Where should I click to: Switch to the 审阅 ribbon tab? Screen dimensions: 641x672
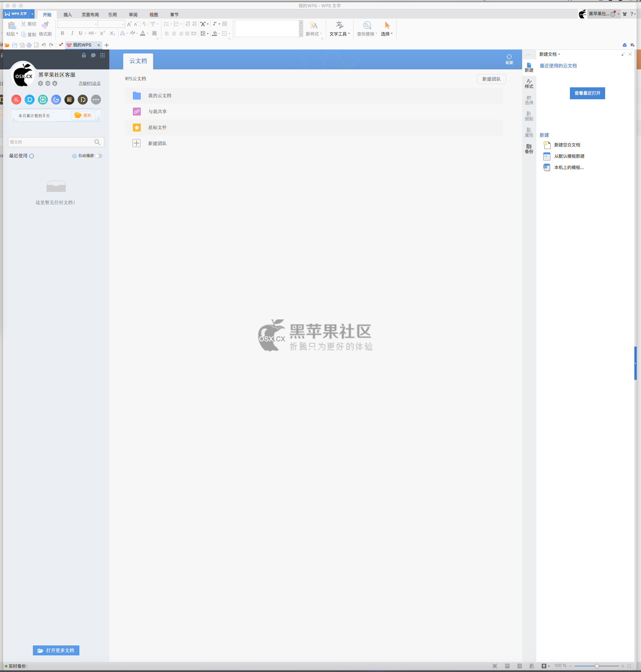(133, 15)
